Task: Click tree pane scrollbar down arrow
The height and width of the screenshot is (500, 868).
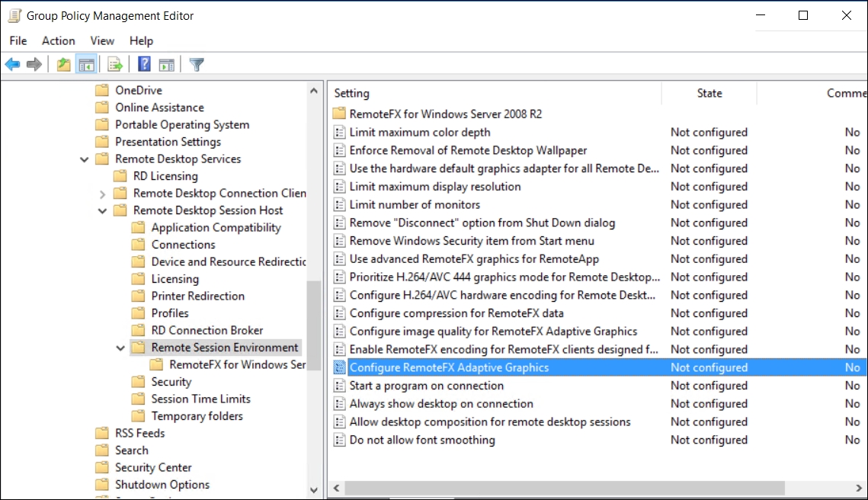Action: pyautogui.click(x=314, y=490)
